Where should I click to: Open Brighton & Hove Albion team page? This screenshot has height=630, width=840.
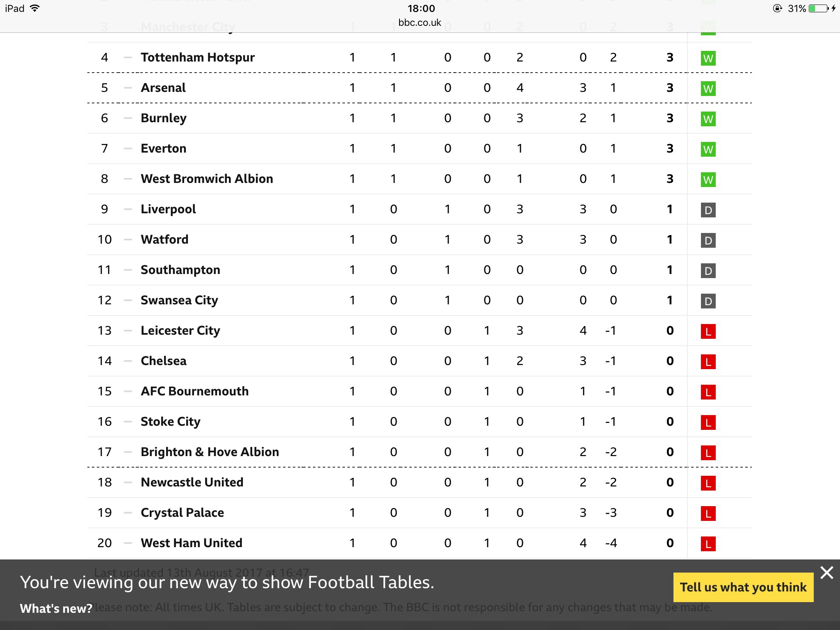tap(210, 452)
